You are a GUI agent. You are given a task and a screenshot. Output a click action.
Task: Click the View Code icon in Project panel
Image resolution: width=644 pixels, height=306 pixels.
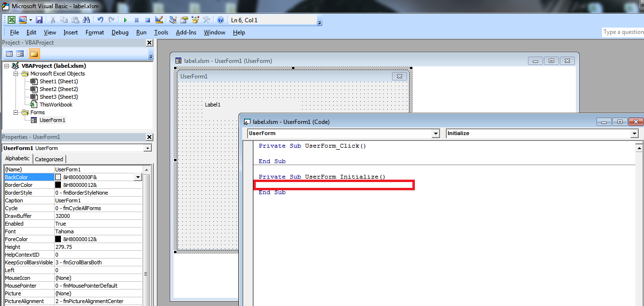click(9, 53)
